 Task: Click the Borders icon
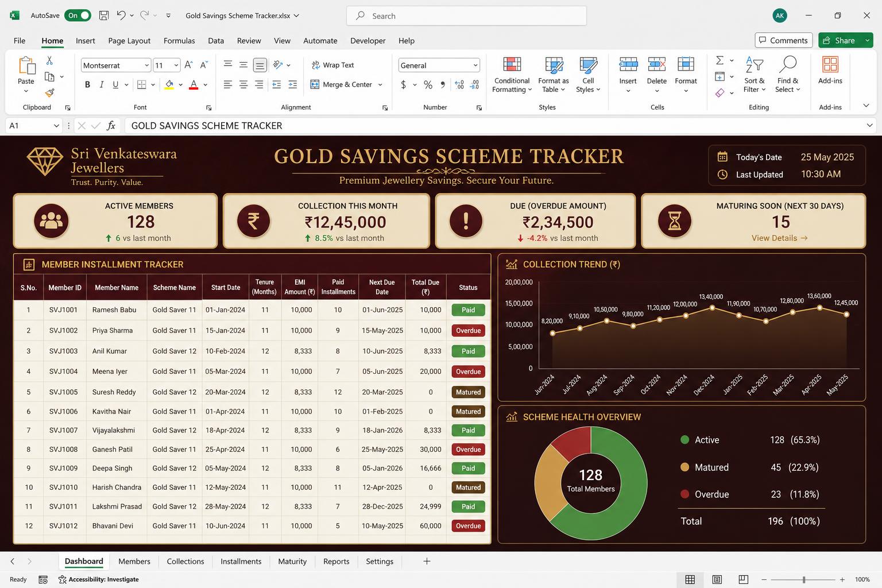coord(142,84)
